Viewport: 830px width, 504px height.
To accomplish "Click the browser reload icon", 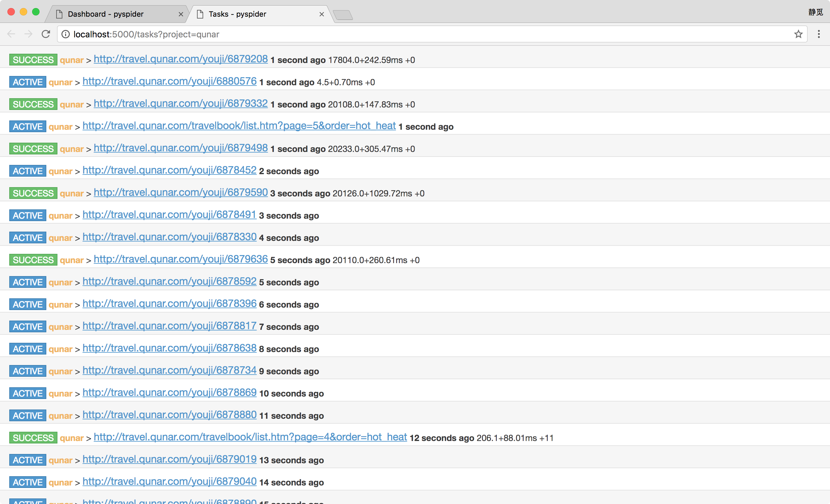I will pyautogui.click(x=46, y=34).
